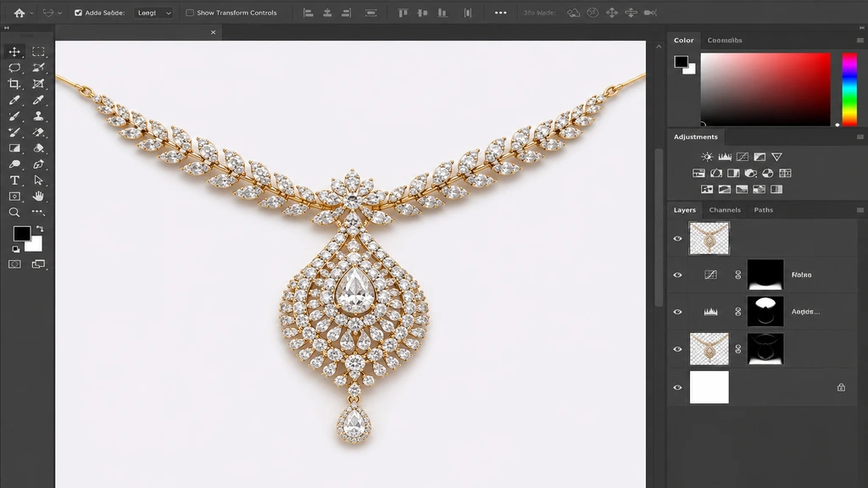The height and width of the screenshot is (488, 868).
Task: Switch to the Channels tab
Action: pyautogui.click(x=725, y=210)
